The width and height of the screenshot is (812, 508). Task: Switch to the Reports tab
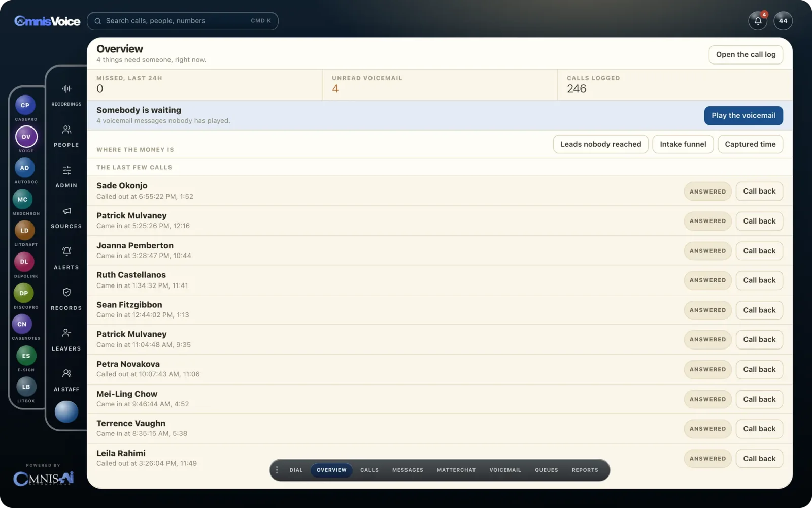pos(585,470)
